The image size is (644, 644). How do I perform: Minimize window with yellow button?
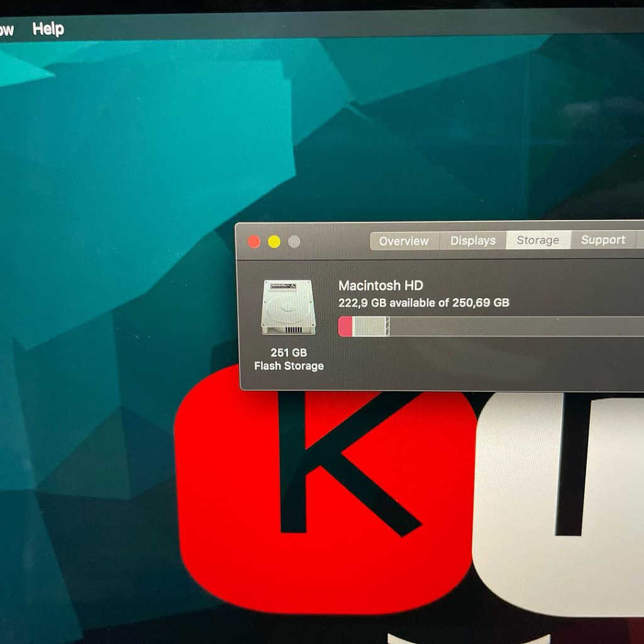[x=274, y=241]
